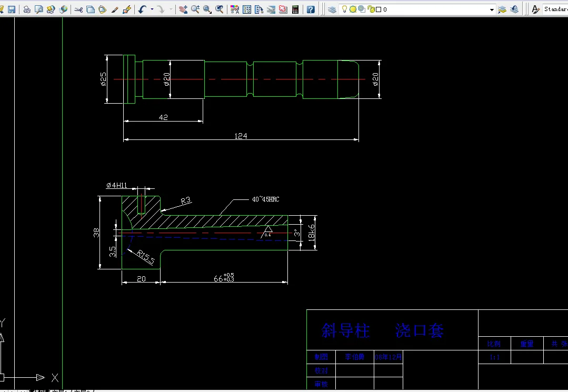Select the Zoom Realtime tool
This screenshot has height=392, width=568.
[195, 9]
